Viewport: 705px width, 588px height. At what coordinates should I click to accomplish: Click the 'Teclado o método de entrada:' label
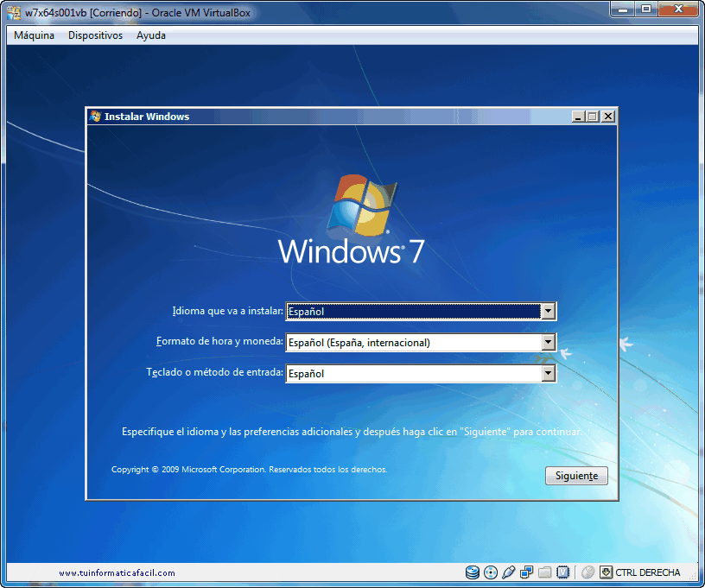tap(215, 372)
